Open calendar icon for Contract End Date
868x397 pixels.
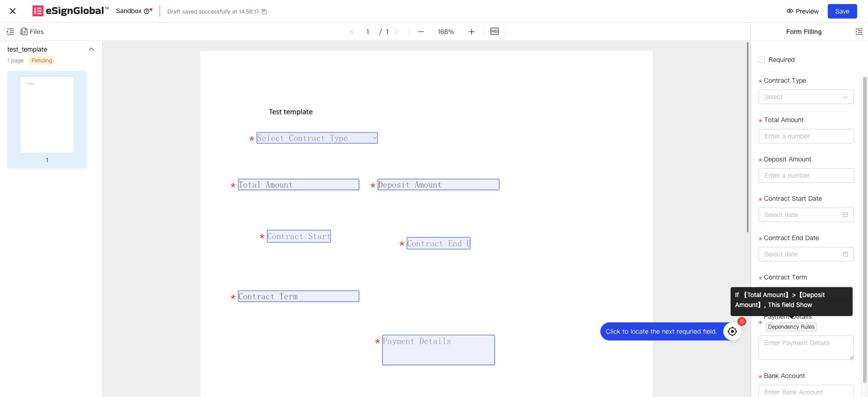point(845,254)
